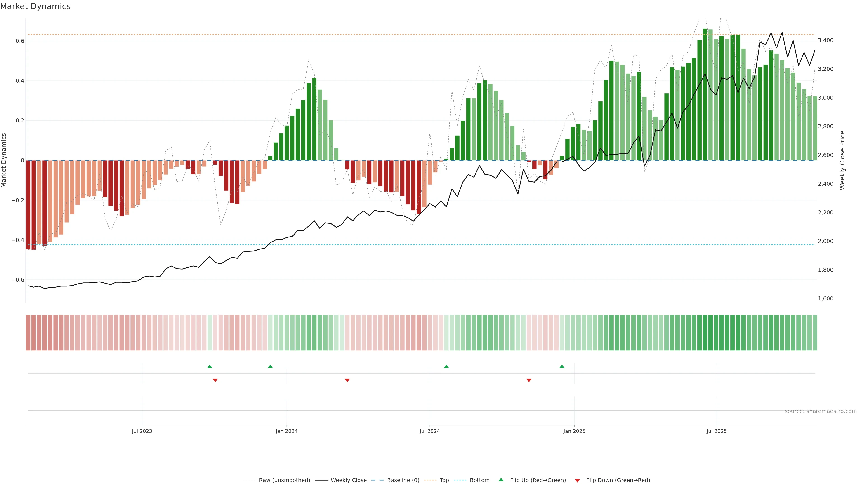Click the Jul 2025 x-axis label
The height and width of the screenshot is (488, 868).
pyautogui.click(x=716, y=431)
